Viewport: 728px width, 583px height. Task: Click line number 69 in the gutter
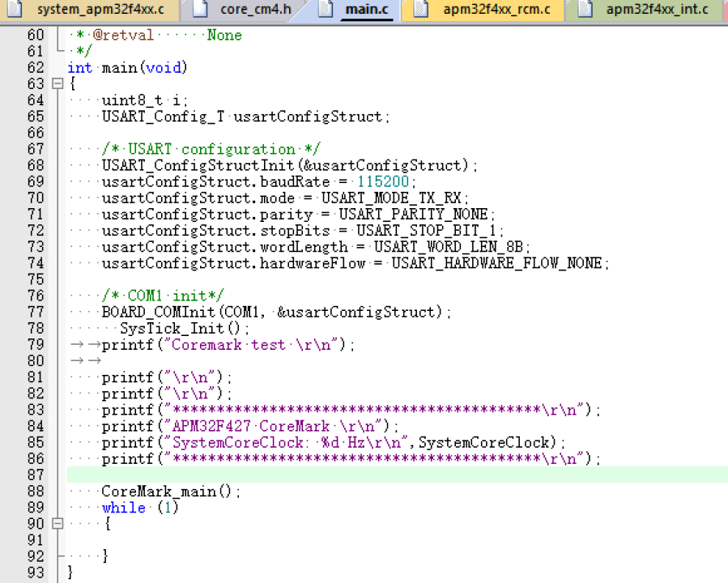36,181
